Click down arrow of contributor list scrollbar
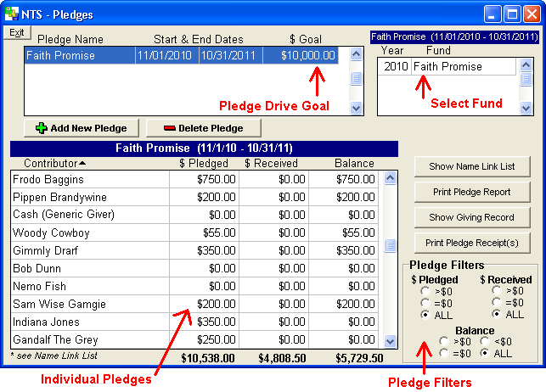The image size is (546, 392). (x=390, y=341)
